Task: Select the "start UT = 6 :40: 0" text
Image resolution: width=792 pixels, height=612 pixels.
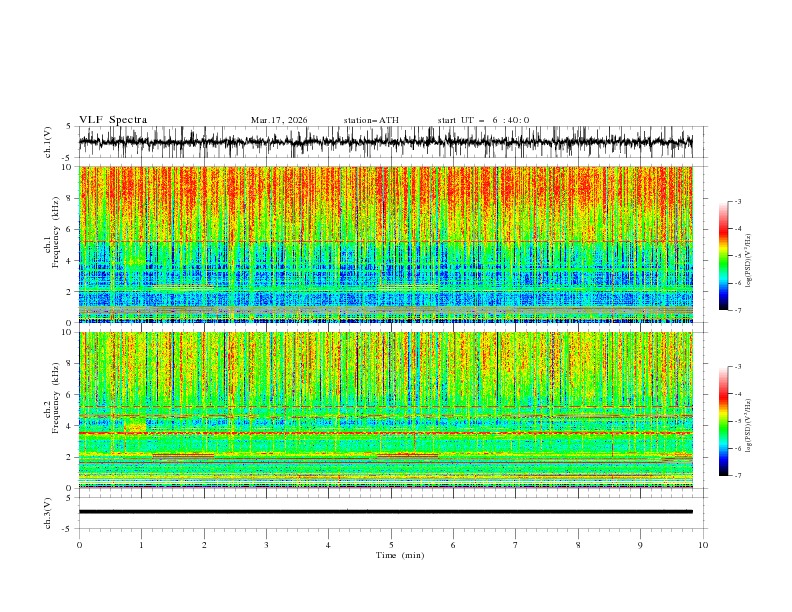Action: (483, 120)
